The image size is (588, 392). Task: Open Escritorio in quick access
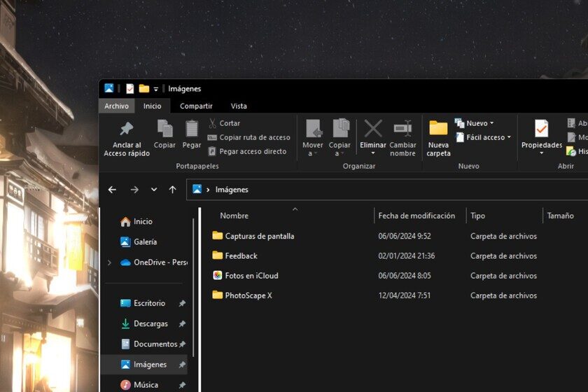(143, 303)
